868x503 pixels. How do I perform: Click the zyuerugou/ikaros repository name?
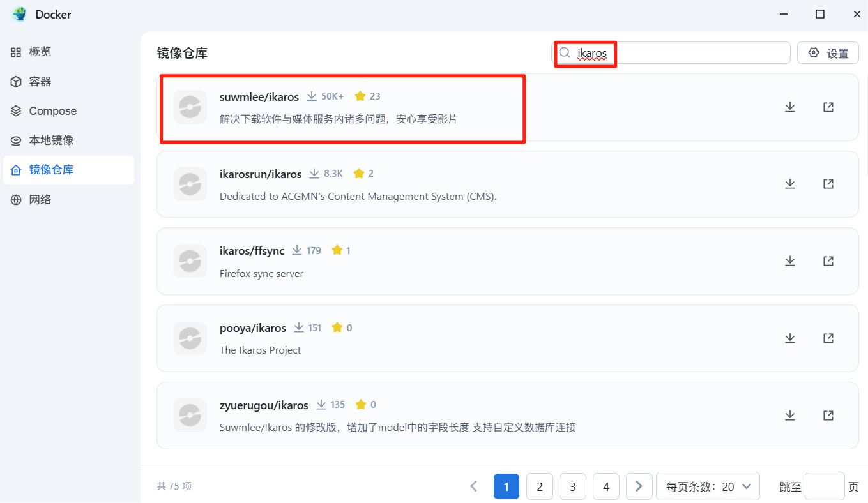click(264, 405)
